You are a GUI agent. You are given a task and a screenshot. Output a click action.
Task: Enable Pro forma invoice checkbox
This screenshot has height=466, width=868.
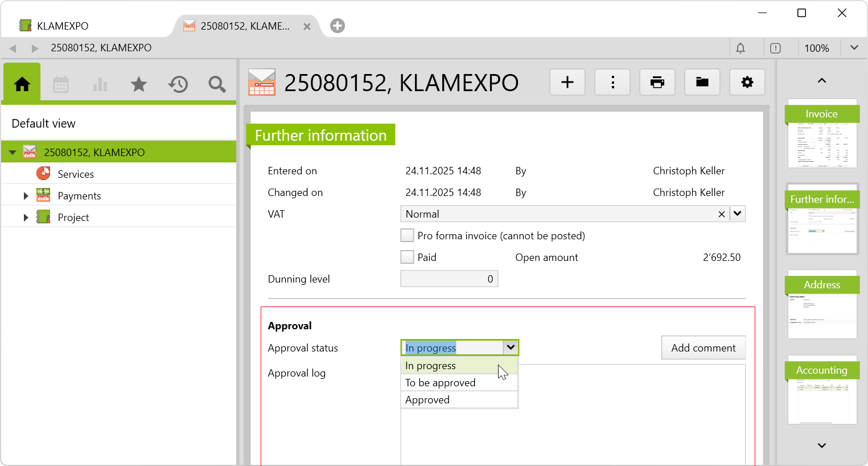click(x=407, y=236)
